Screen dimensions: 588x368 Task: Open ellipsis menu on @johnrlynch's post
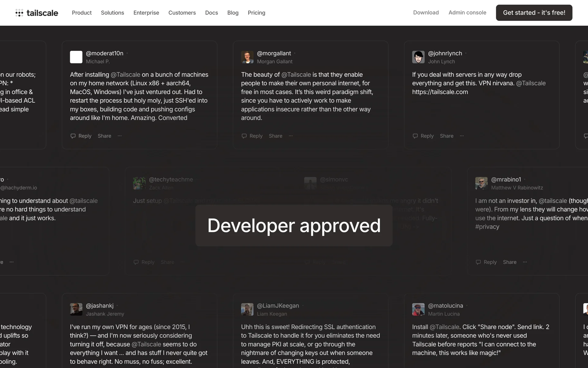coord(462,136)
